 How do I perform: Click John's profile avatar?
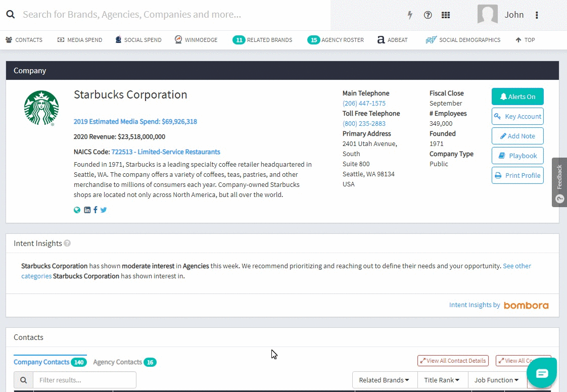[488, 15]
